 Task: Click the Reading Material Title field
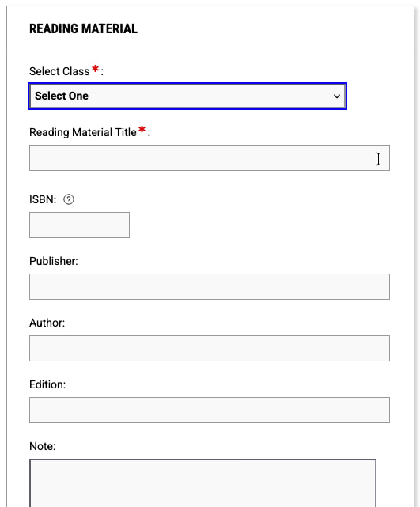[x=210, y=157]
